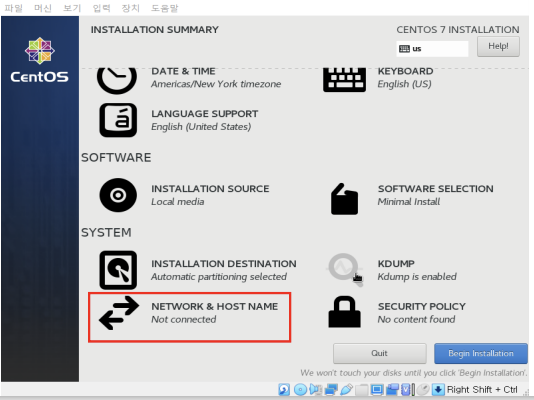Click SOFTWARE SELECTION label
This screenshot has height=400, width=534.
pos(436,189)
